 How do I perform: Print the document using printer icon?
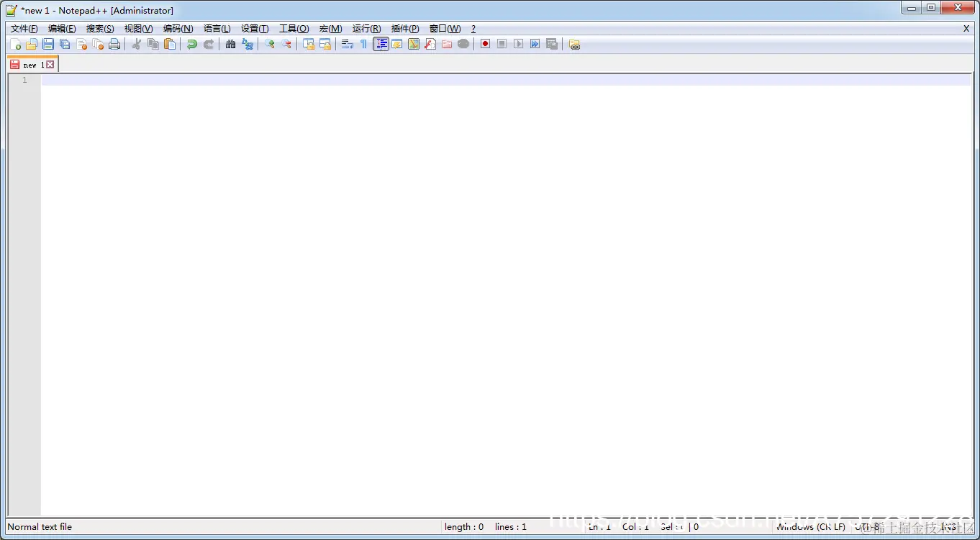click(114, 44)
